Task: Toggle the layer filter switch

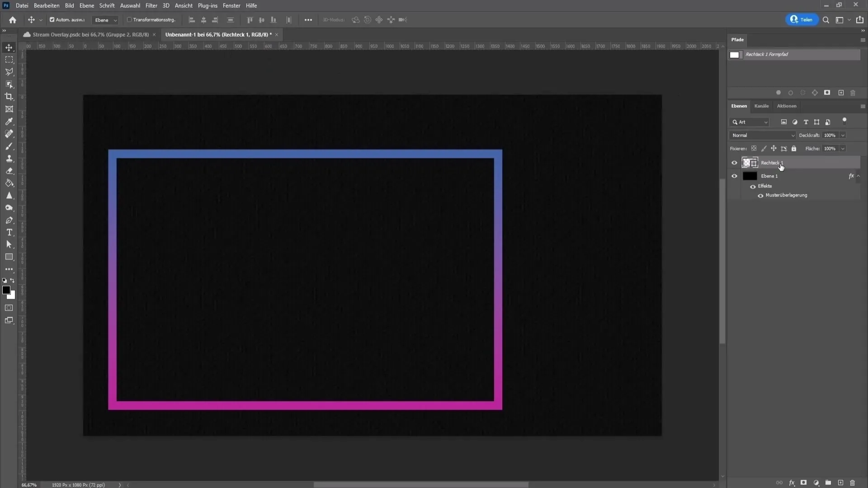Action: (844, 121)
